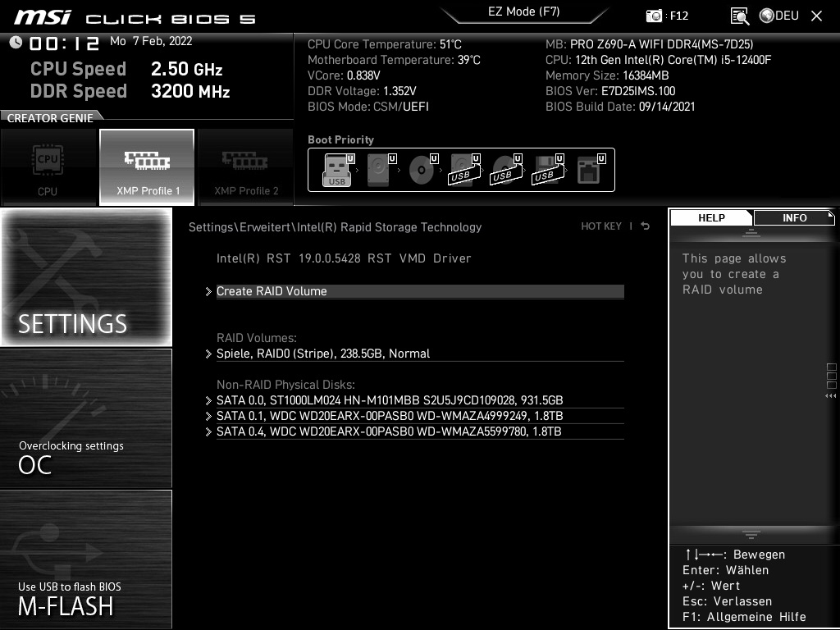Image resolution: width=840 pixels, height=630 pixels.
Task: Switch to EZ Mode (F7)
Action: coord(524,11)
